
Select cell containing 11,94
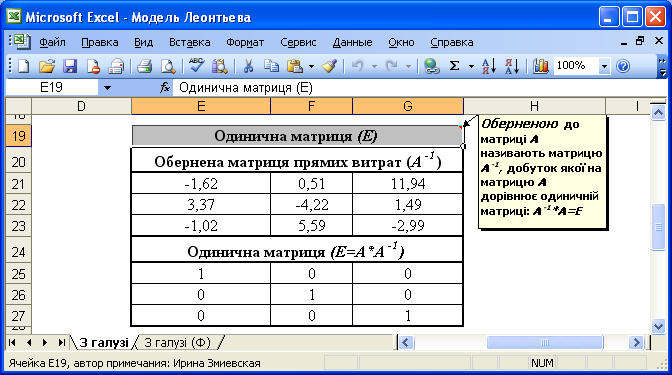[x=408, y=183]
